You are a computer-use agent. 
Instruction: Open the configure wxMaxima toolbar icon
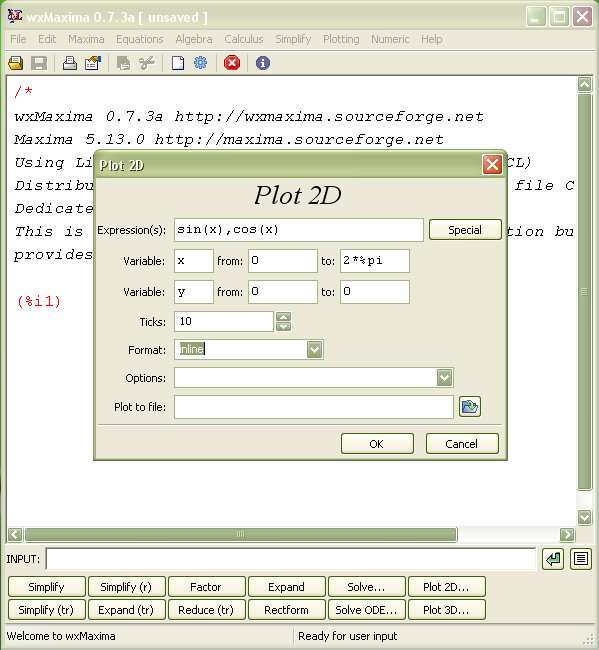[93, 63]
